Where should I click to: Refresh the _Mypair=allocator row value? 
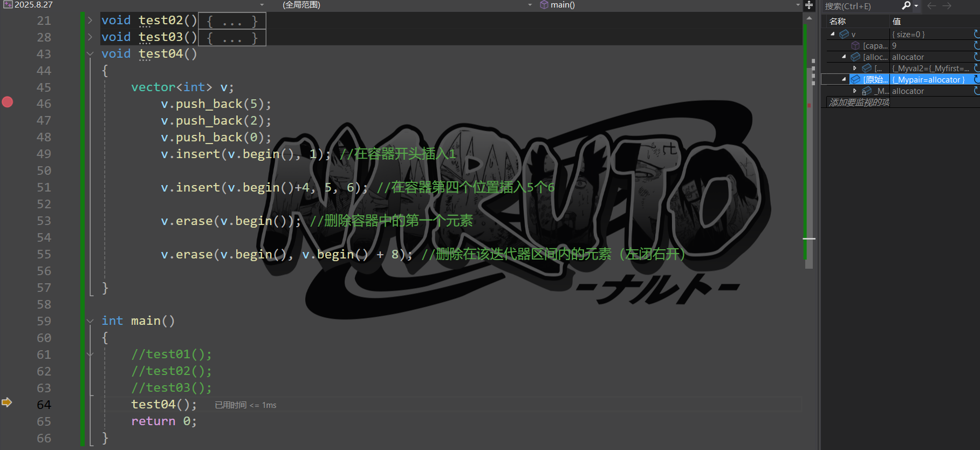tap(976, 79)
